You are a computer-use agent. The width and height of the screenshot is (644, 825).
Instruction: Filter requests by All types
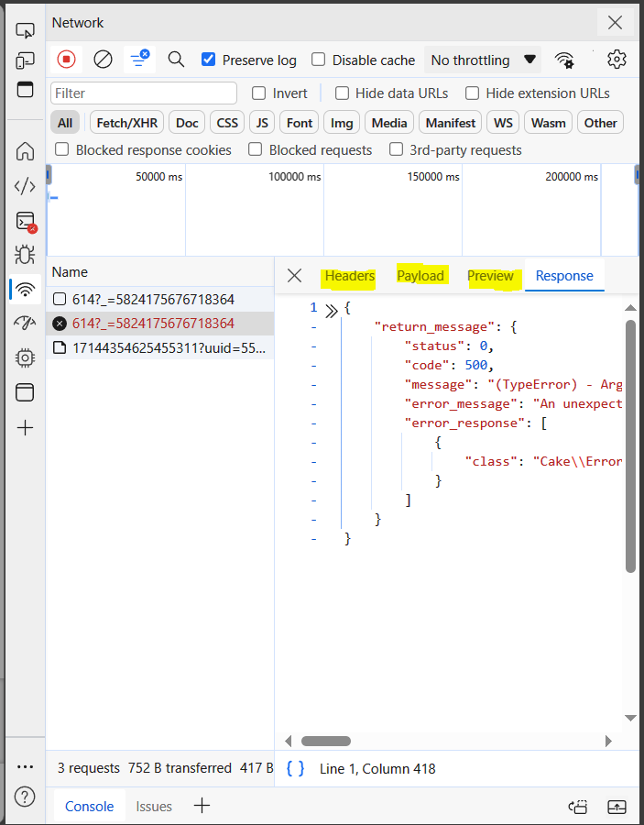(65, 123)
